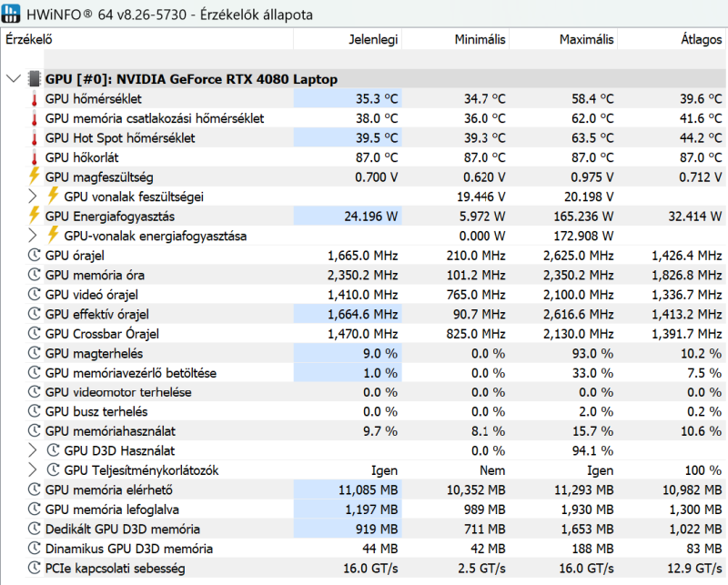
Task: Select the GPU Hot Spot hőmérséklet label
Action: [x=120, y=138]
